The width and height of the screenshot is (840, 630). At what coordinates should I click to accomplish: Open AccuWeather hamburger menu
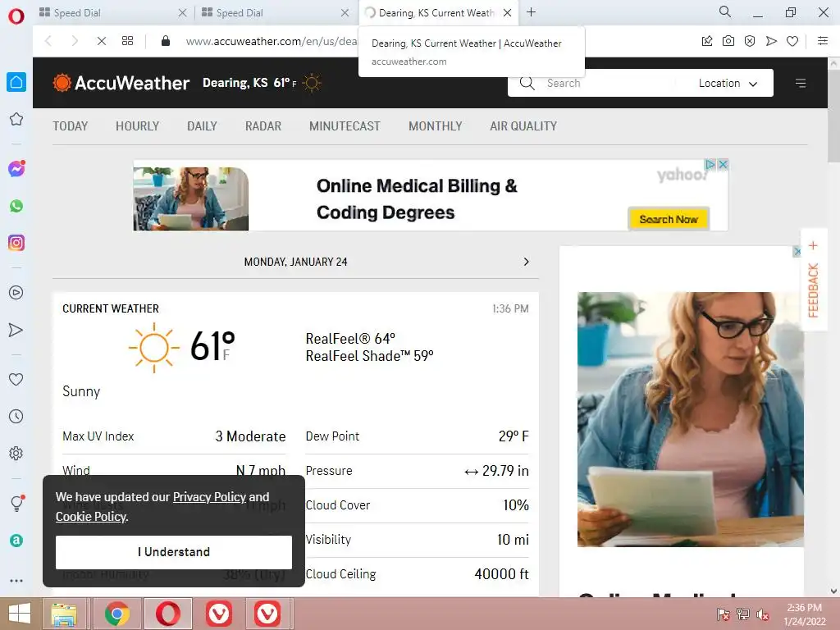[801, 83]
